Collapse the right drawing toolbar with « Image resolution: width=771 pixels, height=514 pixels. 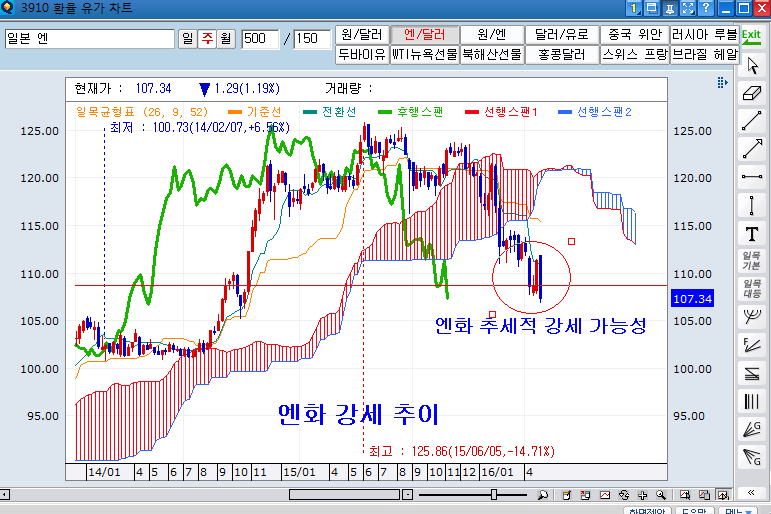[x=752, y=493]
